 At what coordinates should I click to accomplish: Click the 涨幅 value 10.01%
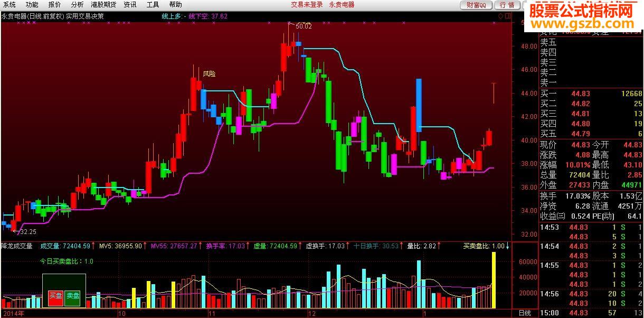[578, 165]
